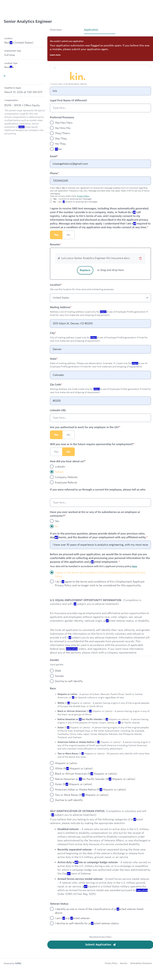The image size is (153, 980).
Task: Click 'Learn more' in the spam error banner
Action: pyautogui.click(x=55, y=55)
